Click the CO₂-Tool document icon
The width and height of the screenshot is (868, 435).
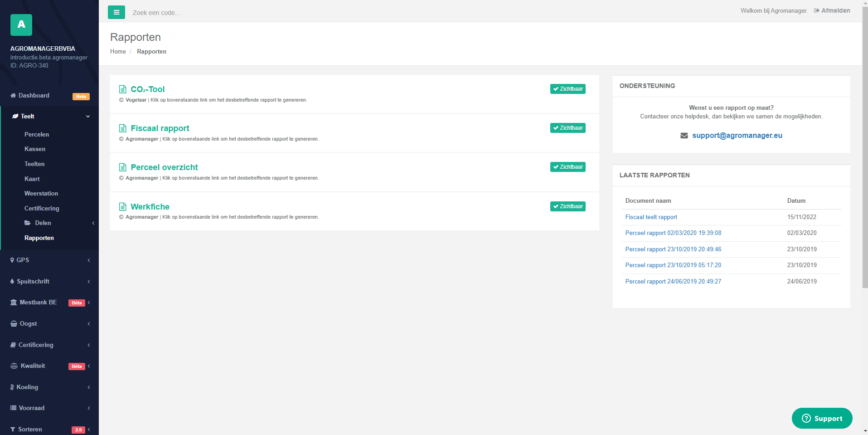[122, 89]
